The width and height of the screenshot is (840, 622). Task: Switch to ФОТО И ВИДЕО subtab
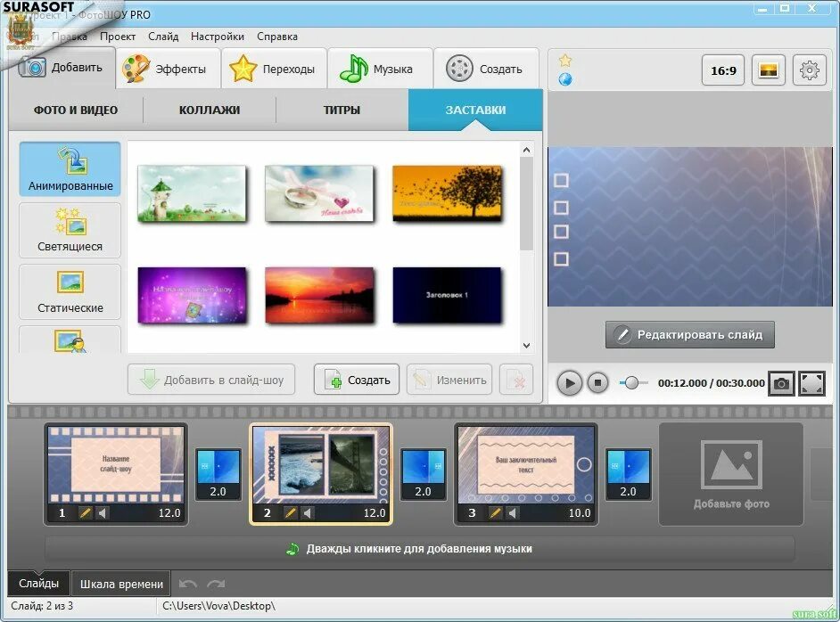click(x=76, y=110)
